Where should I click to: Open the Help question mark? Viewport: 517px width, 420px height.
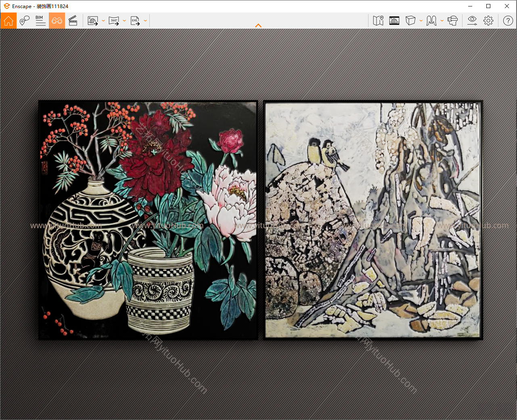pyautogui.click(x=508, y=21)
